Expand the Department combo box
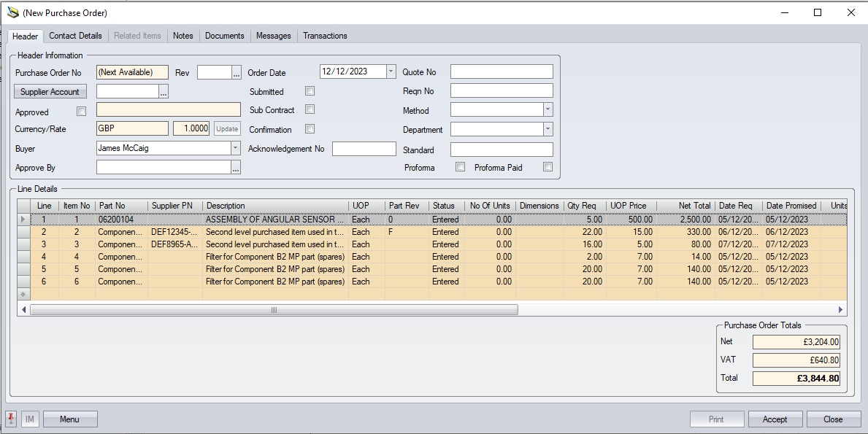This screenshot has width=868, height=434. click(x=548, y=129)
